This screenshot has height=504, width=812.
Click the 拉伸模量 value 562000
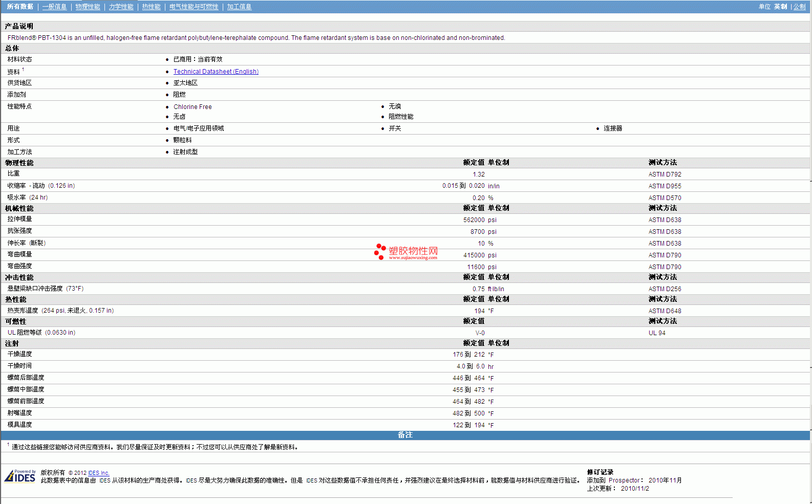474,220
